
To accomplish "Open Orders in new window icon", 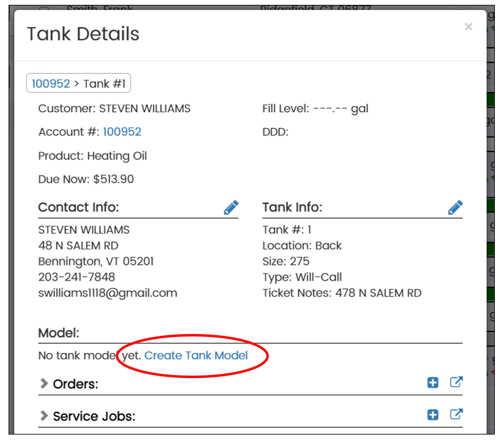I will 456,382.
